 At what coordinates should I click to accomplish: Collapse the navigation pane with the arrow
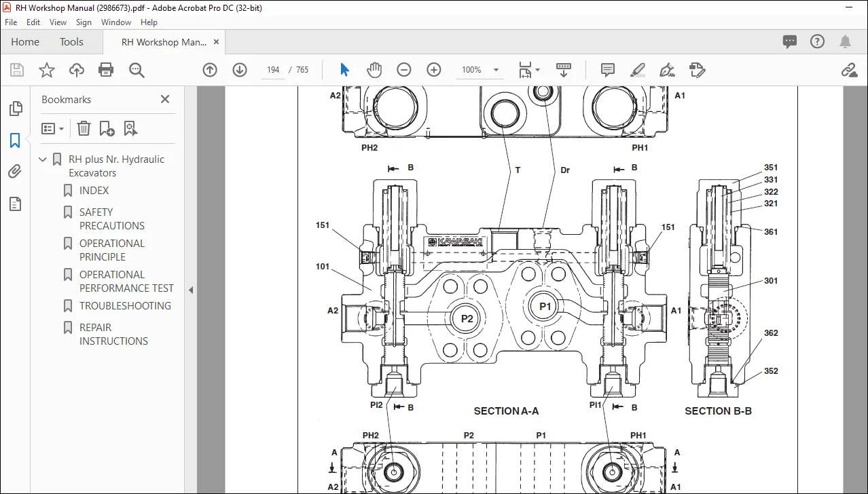pyautogui.click(x=191, y=290)
